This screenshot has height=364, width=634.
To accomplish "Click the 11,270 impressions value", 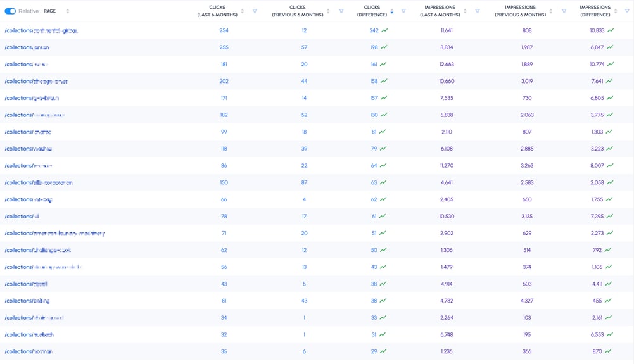I will (447, 166).
